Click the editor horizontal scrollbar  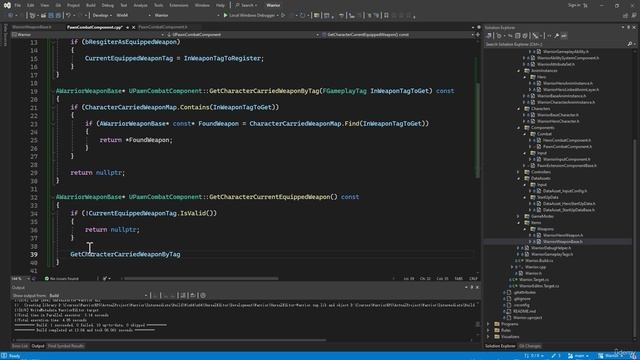coord(200,279)
